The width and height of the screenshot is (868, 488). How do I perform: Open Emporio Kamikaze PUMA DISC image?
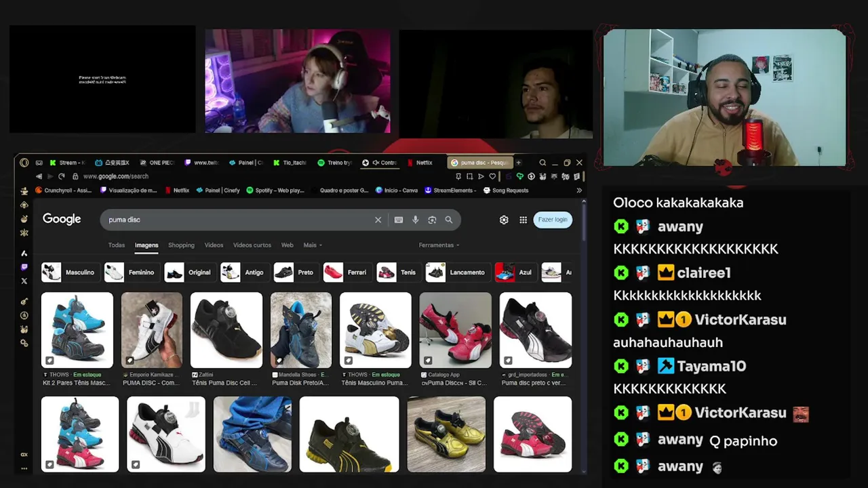point(152,330)
